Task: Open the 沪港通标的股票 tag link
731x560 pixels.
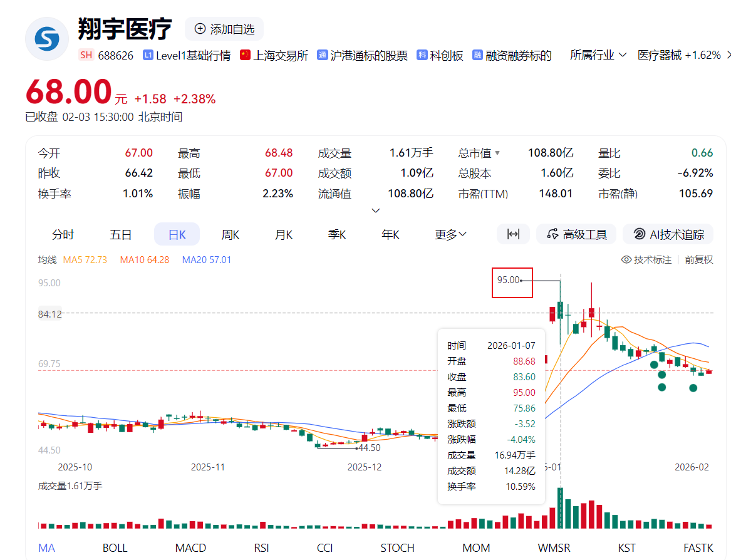Action: 369,56
